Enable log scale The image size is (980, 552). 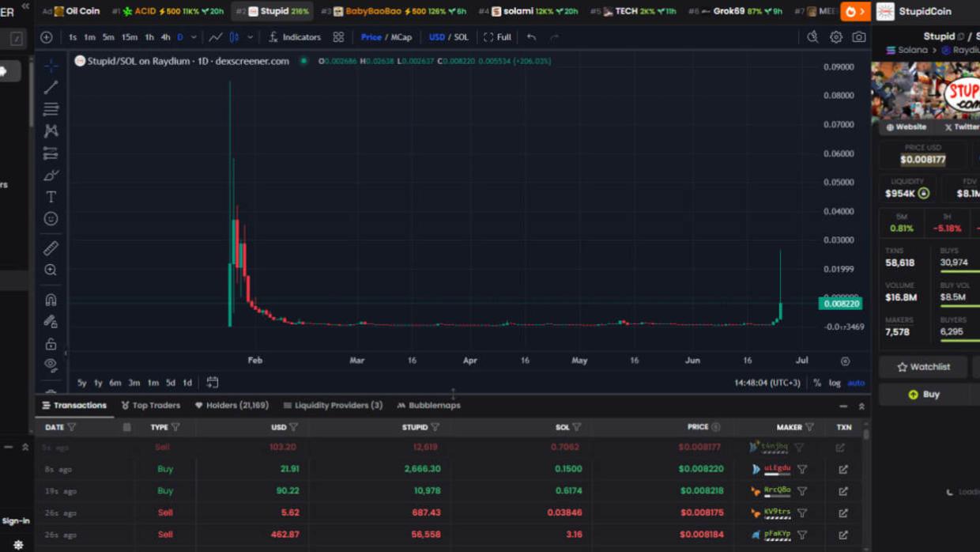835,383
